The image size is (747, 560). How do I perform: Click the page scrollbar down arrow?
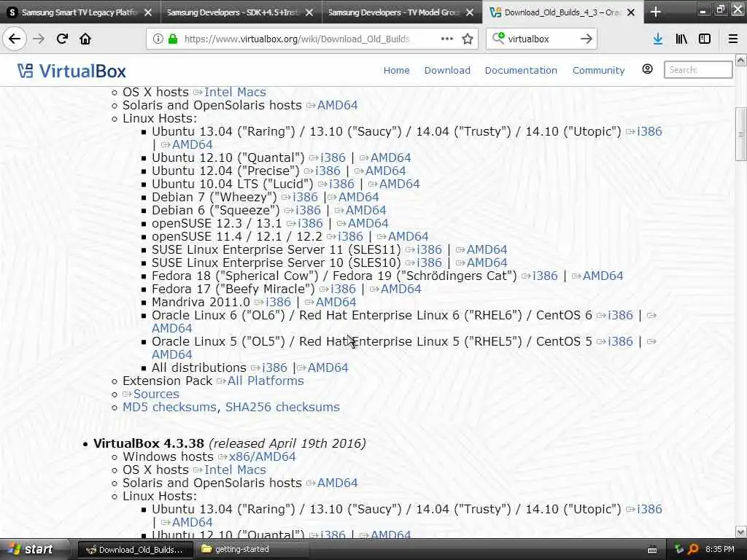pos(741,532)
